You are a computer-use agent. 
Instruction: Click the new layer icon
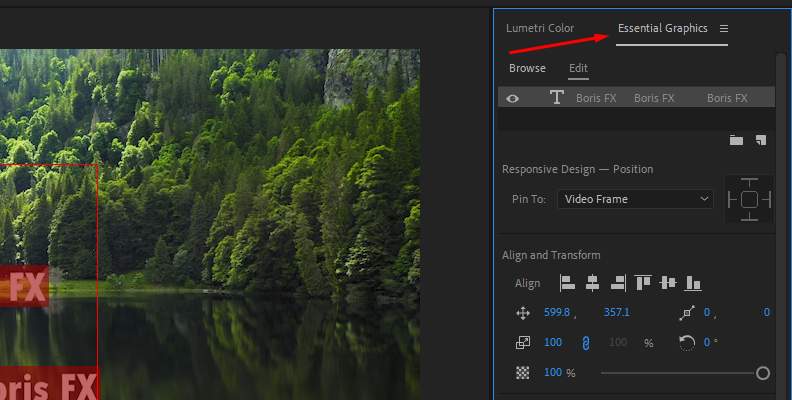tap(760, 141)
